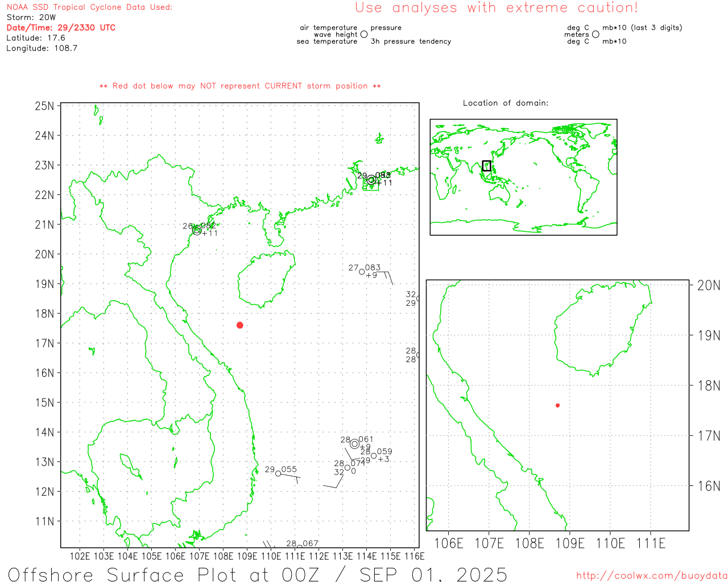Select the 'Longitude: 108.7' text
Screen dimensions: 728x582
(x=42, y=48)
